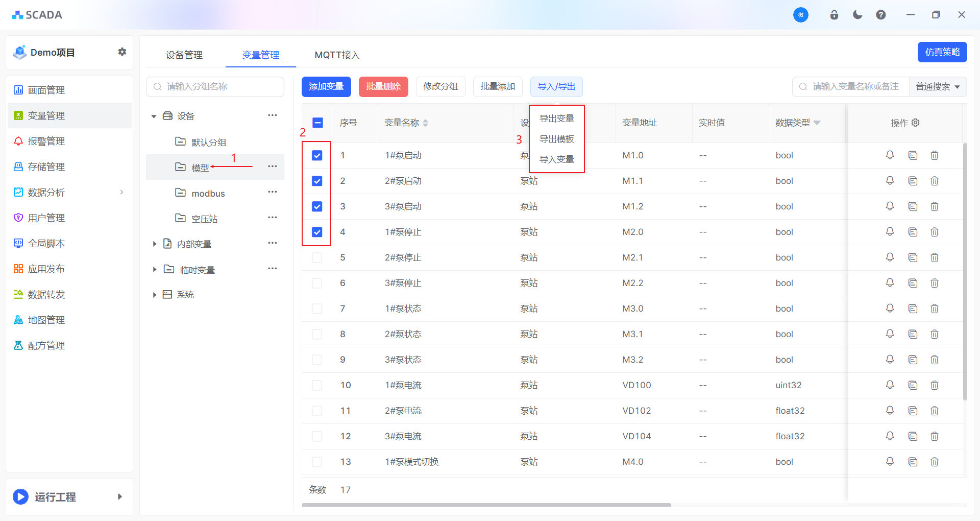Image resolution: width=980 pixels, height=521 pixels.
Task: Click the horizontal table scrollbar
Action: point(486,505)
